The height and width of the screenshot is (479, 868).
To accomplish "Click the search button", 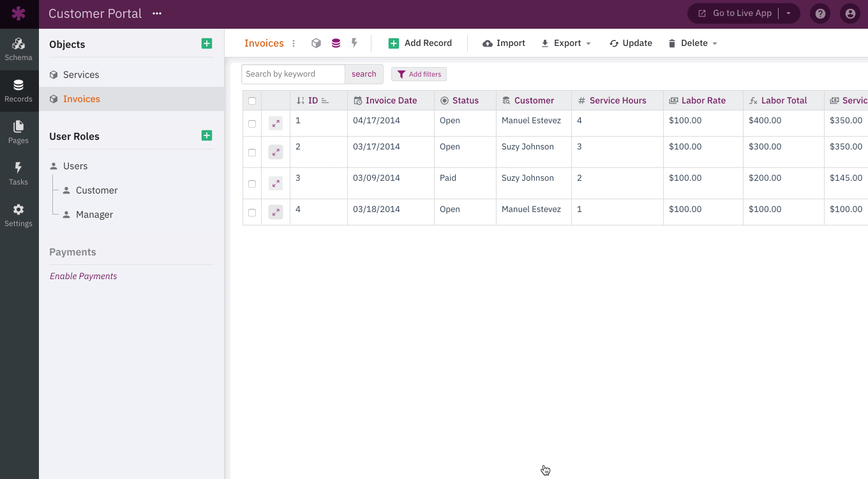I will click(x=364, y=74).
